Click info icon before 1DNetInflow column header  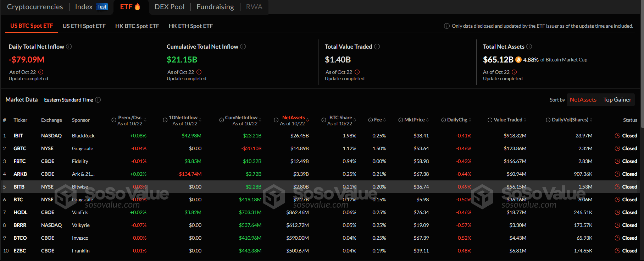click(165, 120)
